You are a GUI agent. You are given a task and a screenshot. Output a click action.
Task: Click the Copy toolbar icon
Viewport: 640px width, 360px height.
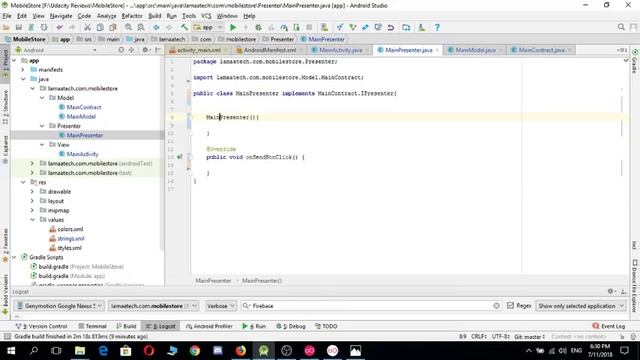(100, 27)
